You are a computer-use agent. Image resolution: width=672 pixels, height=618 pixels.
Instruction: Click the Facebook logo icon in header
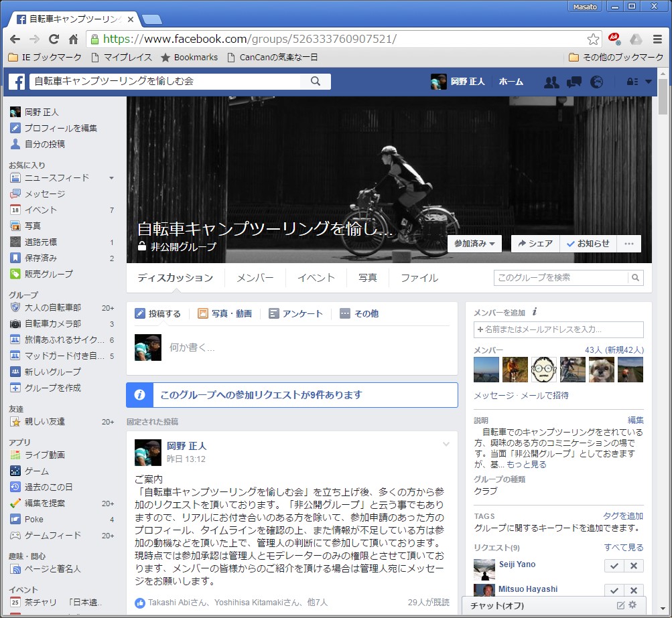pos(17,82)
